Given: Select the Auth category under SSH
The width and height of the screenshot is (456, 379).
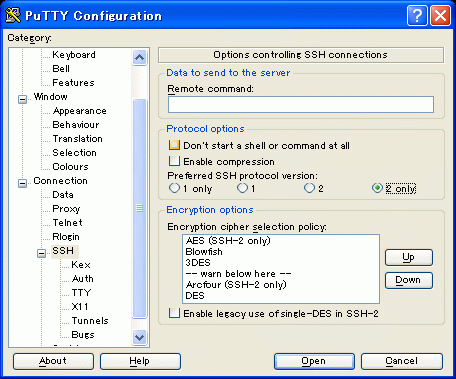Looking at the screenshot, I should click(83, 279).
